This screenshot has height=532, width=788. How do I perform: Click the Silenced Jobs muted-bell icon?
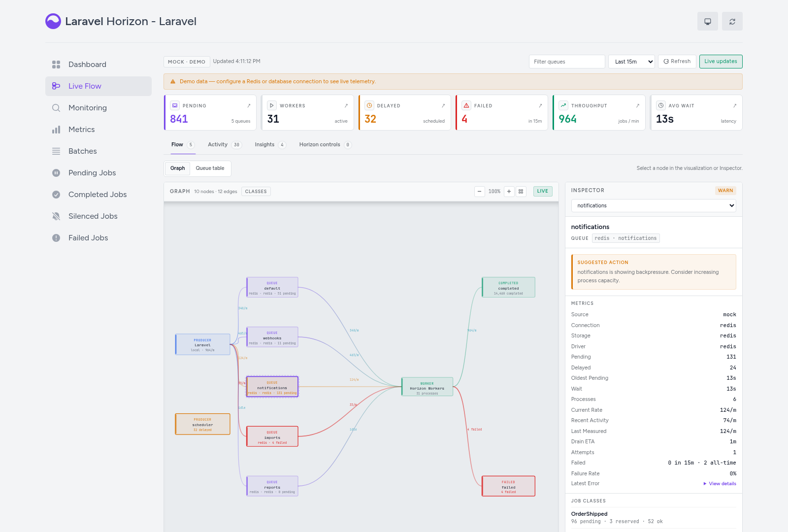pos(56,216)
